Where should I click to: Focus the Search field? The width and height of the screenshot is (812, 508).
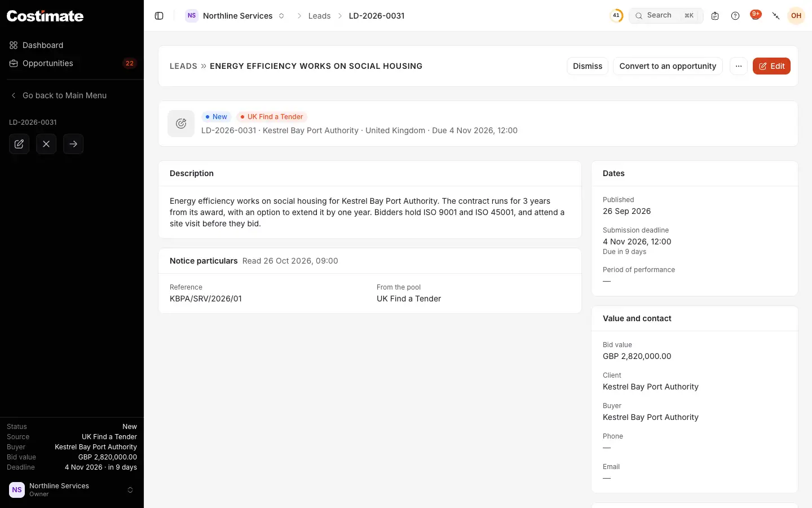[x=666, y=16]
